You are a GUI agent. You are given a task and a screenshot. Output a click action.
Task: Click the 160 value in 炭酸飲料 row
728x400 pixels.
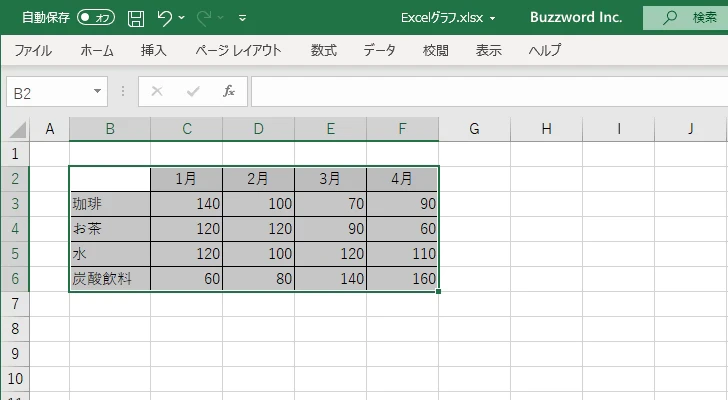click(402, 279)
